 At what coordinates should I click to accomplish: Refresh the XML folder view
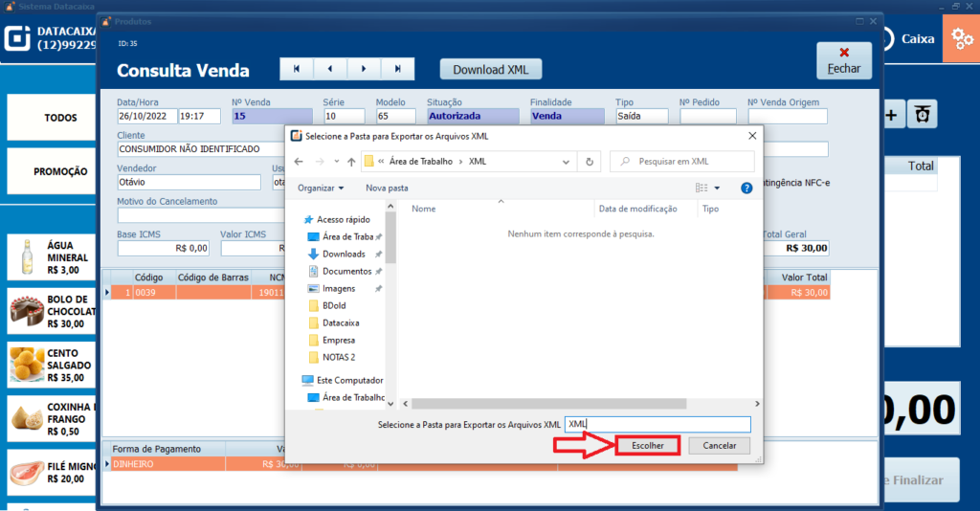(590, 162)
